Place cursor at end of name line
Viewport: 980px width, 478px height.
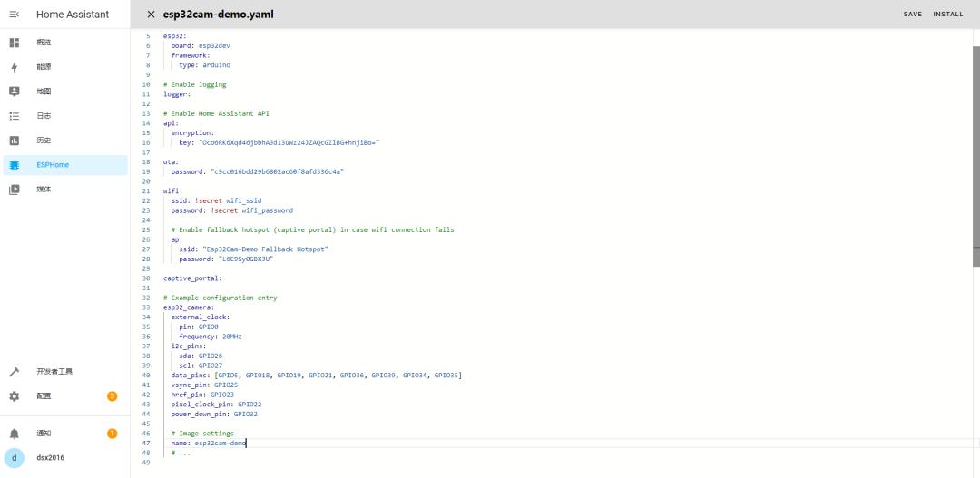(x=246, y=444)
